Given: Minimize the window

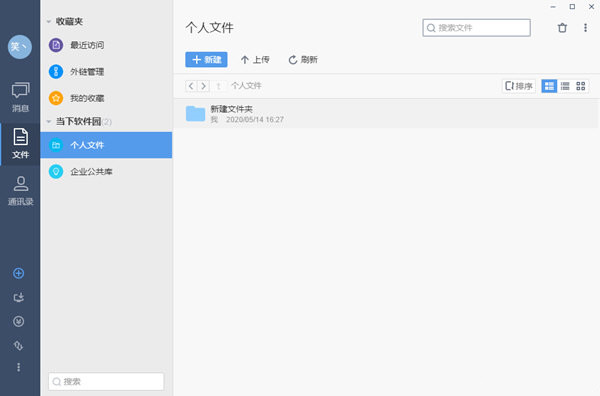Looking at the screenshot, I should [x=553, y=7].
